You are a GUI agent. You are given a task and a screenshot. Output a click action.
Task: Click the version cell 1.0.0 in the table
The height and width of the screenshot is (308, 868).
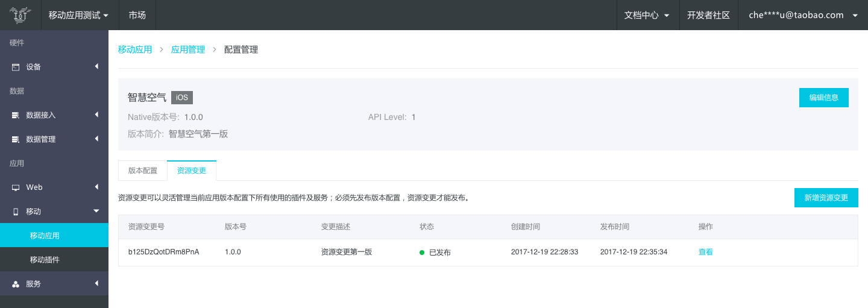pyautogui.click(x=233, y=252)
